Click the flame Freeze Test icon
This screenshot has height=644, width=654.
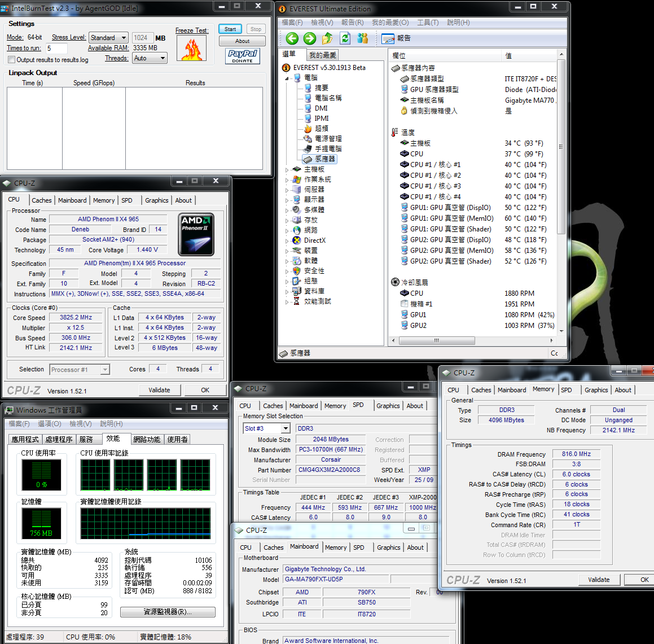tap(191, 49)
